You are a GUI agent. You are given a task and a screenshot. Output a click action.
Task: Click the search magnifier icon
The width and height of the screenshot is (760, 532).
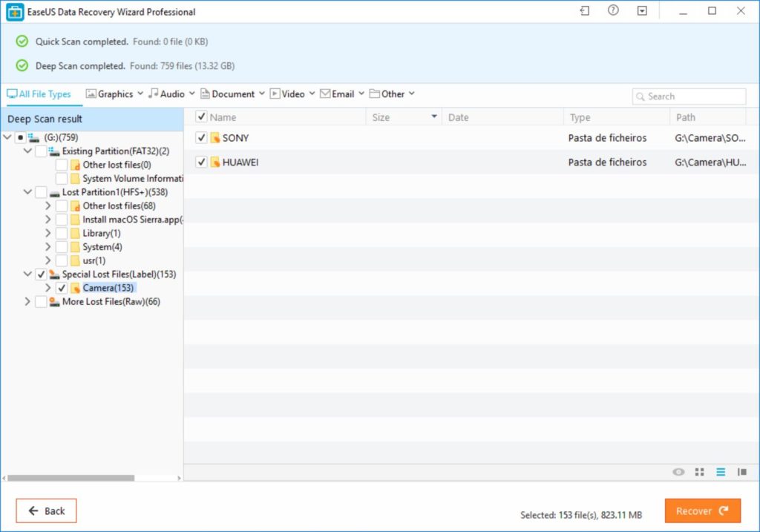tap(641, 96)
